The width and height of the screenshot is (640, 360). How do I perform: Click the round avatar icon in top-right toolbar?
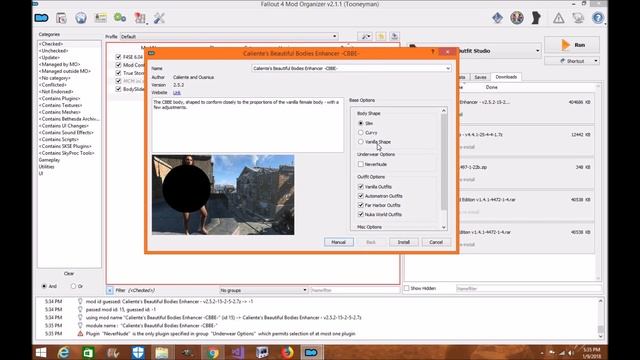tap(517, 18)
